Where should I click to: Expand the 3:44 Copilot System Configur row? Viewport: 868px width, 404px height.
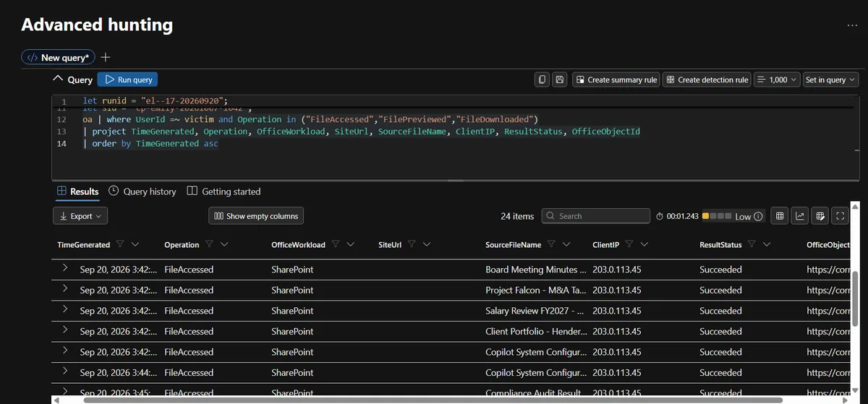coord(65,371)
